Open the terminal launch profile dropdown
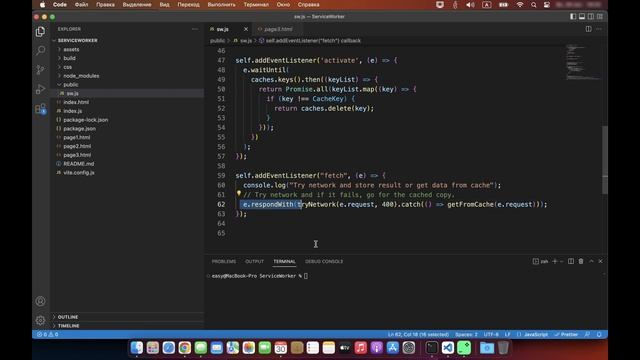 point(562,261)
